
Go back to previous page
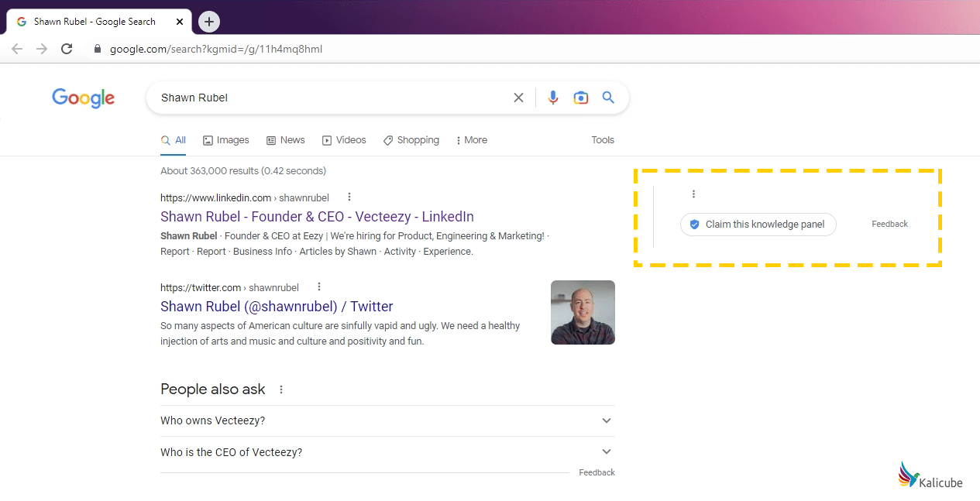[x=17, y=49]
